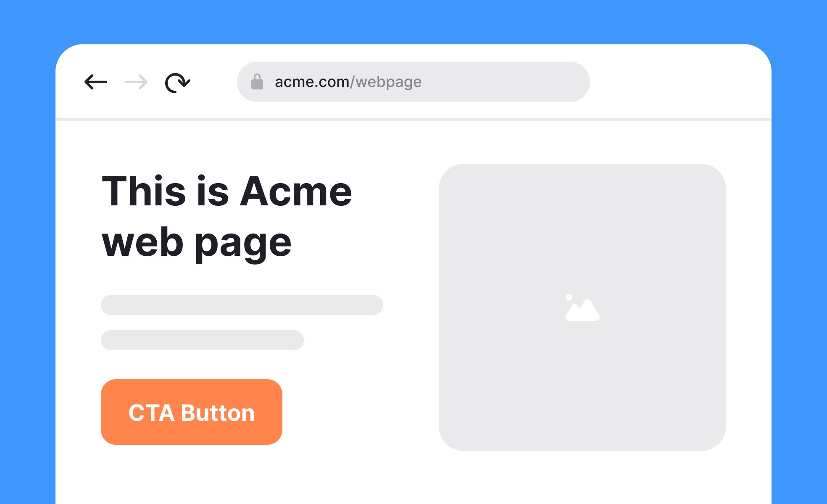Click the "/webpage" path in the URL
This screenshot has height=504, width=827.
[x=386, y=82]
